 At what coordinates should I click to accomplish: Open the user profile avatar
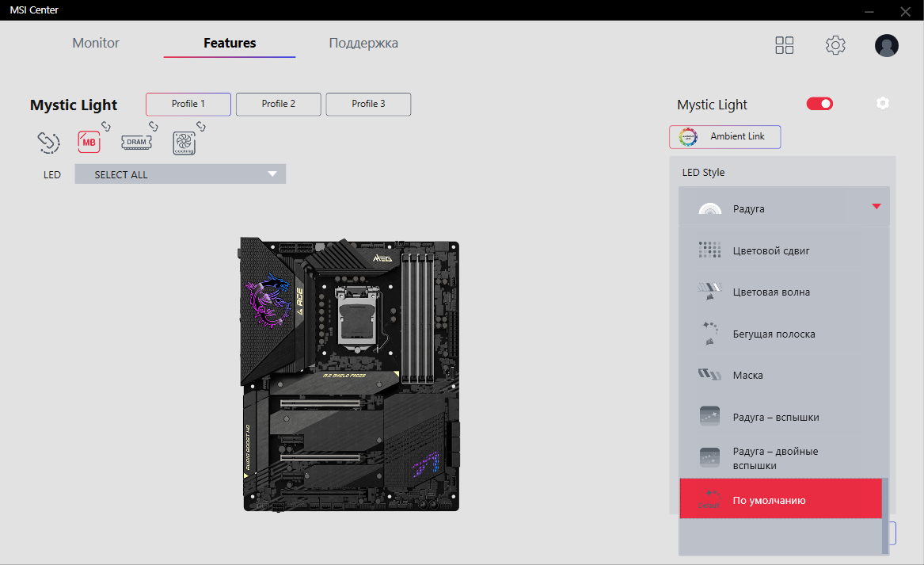click(886, 45)
